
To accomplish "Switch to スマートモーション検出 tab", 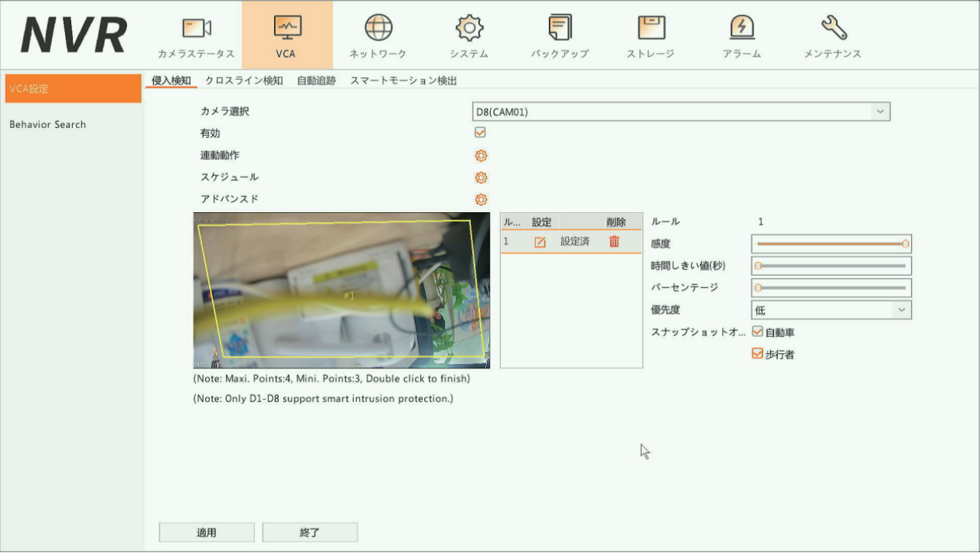I will point(403,80).
